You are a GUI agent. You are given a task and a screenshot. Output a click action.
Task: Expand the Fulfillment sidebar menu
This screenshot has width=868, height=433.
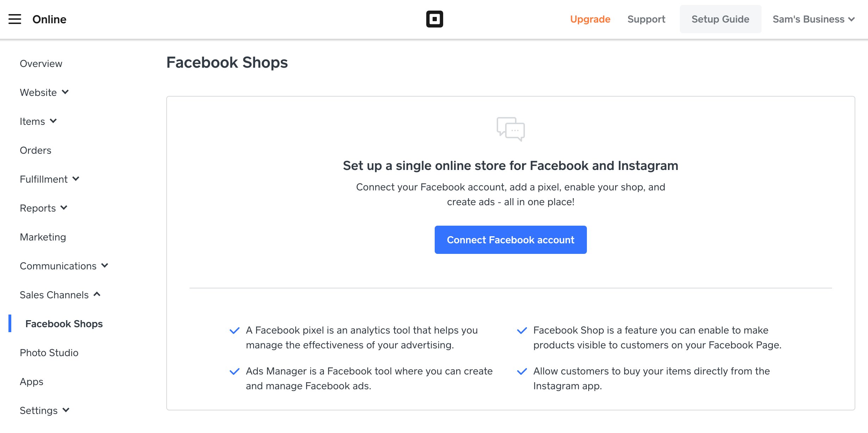coord(49,179)
